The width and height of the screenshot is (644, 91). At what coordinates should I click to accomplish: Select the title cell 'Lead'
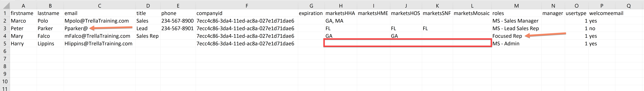(x=148, y=28)
